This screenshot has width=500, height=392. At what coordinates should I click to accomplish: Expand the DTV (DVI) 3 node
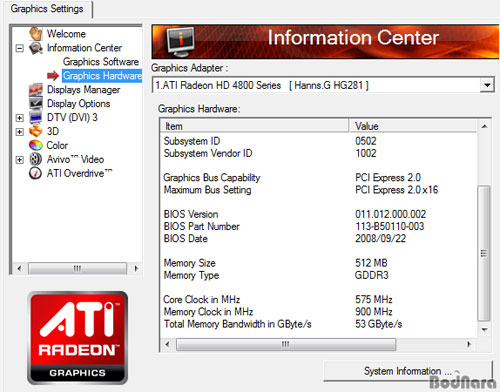click(x=20, y=118)
